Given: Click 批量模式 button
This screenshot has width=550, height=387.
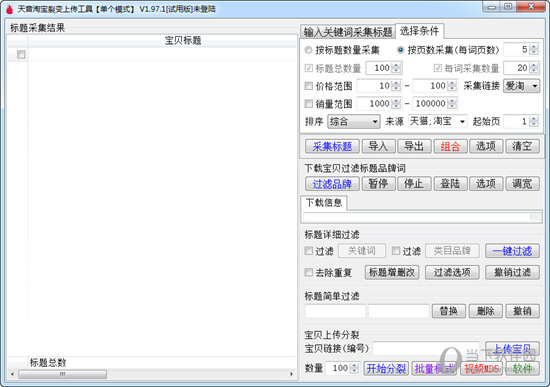Looking at the screenshot, I should pos(434,368).
